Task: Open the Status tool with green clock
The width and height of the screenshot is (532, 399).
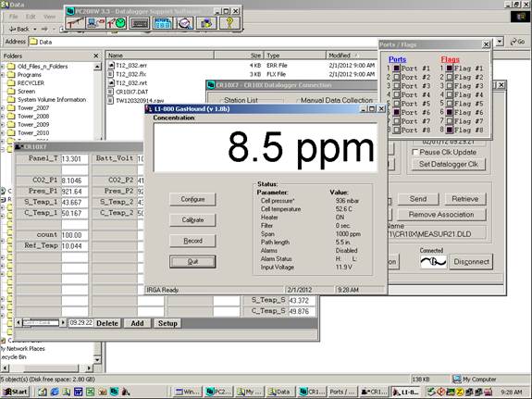Action: coord(117,23)
